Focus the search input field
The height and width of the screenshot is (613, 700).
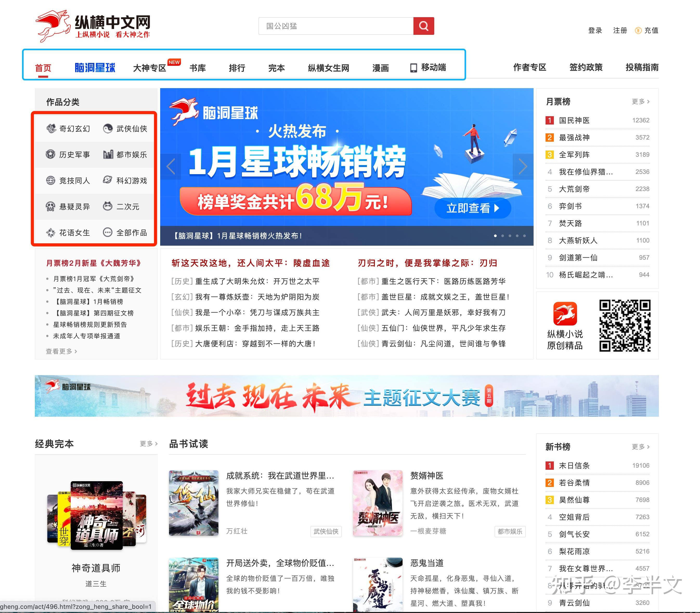335,26
